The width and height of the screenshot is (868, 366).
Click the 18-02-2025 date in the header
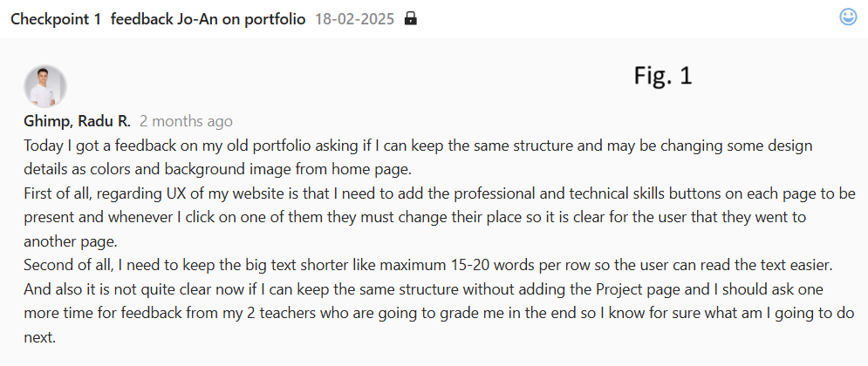pos(354,18)
